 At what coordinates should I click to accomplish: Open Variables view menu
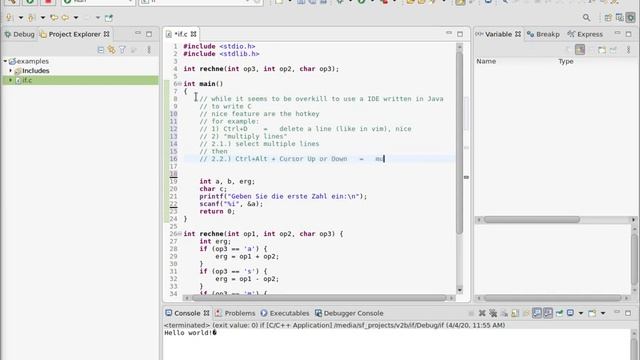[629, 50]
